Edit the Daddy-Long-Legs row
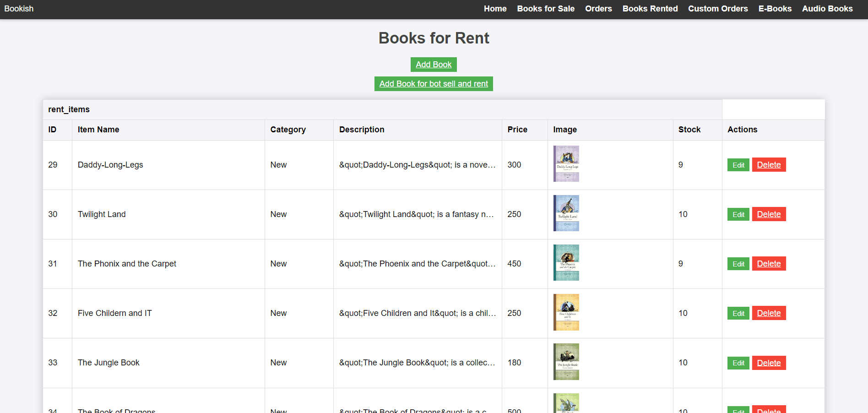The image size is (868, 413). pos(738,165)
